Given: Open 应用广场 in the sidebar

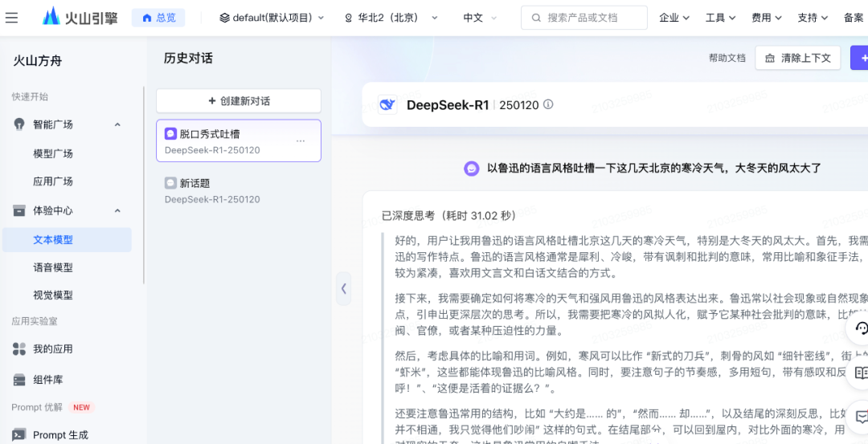Looking at the screenshot, I should (x=53, y=181).
